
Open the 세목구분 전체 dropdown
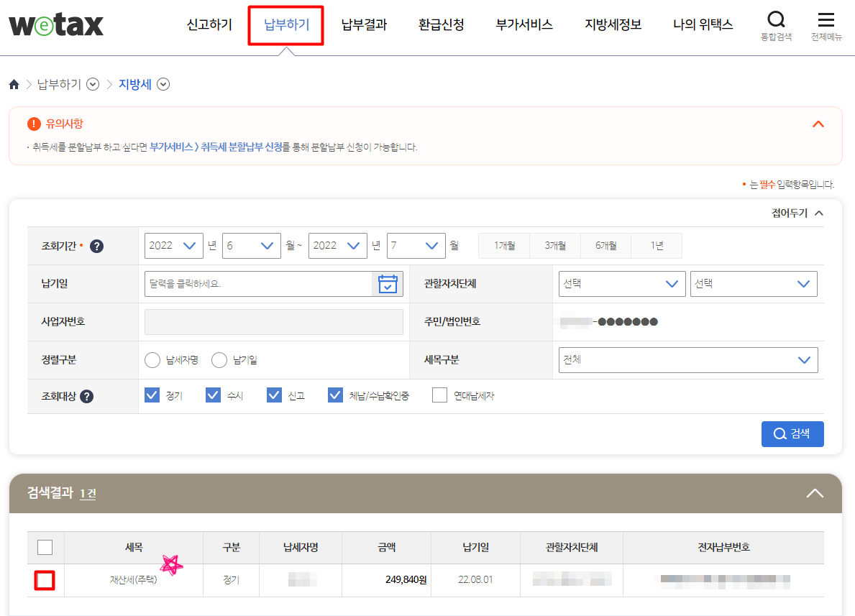pyautogui.click(x=688, y=360)
